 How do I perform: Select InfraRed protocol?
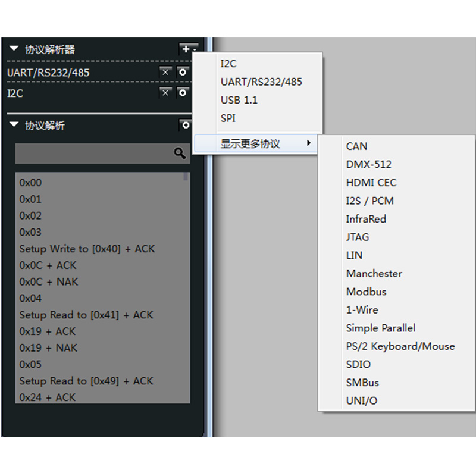[396, 219]
